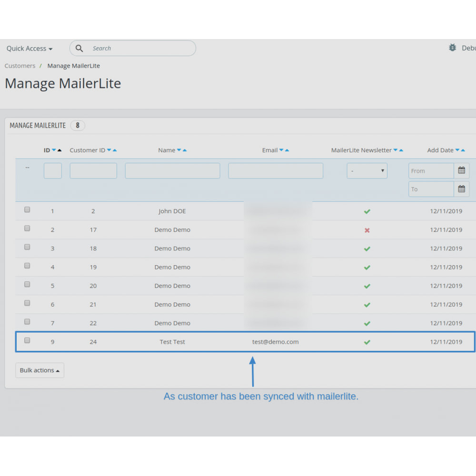Focus the top Search field
This screenshot has height=476, width=476.
[133, 48]
